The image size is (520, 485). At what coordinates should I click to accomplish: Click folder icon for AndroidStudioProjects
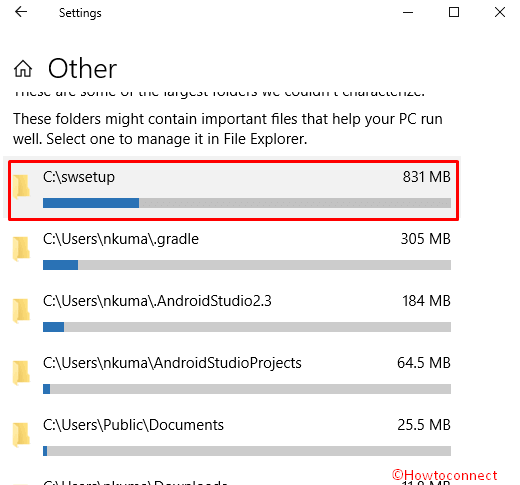coord(21,373)
